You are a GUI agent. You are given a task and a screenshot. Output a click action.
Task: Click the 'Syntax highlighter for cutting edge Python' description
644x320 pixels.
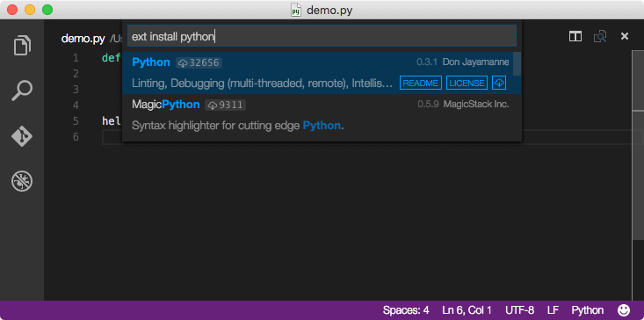click(x=237, y=126)
